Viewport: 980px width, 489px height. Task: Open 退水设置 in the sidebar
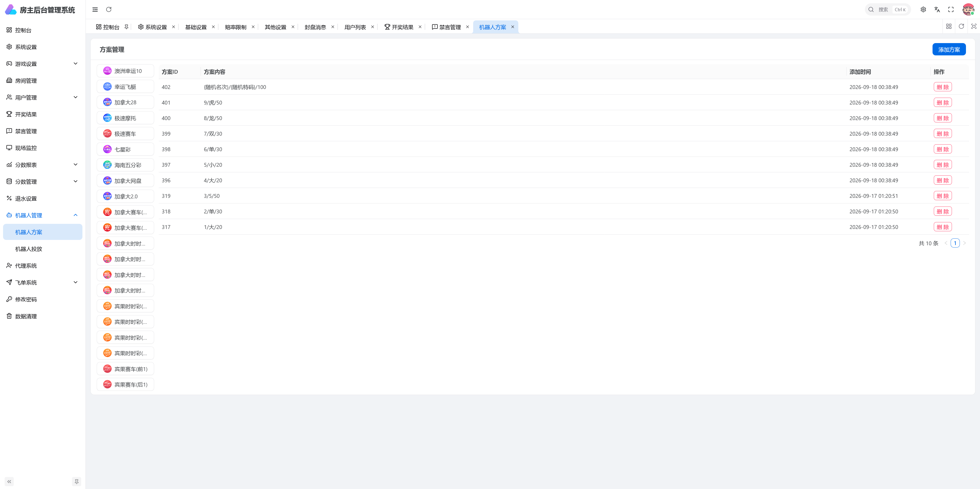pyautogui.click(x=43, y=198)
